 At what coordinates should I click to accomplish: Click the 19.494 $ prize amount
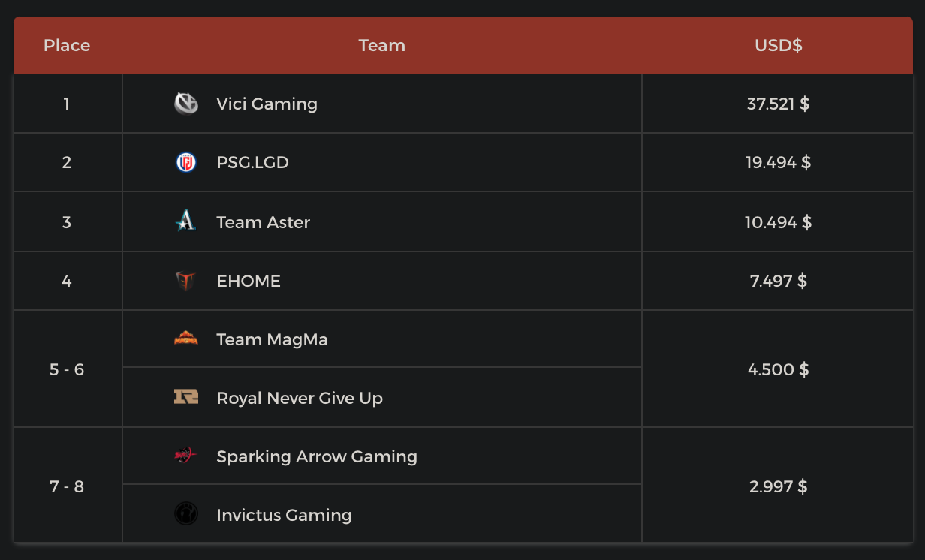(778, 162)
